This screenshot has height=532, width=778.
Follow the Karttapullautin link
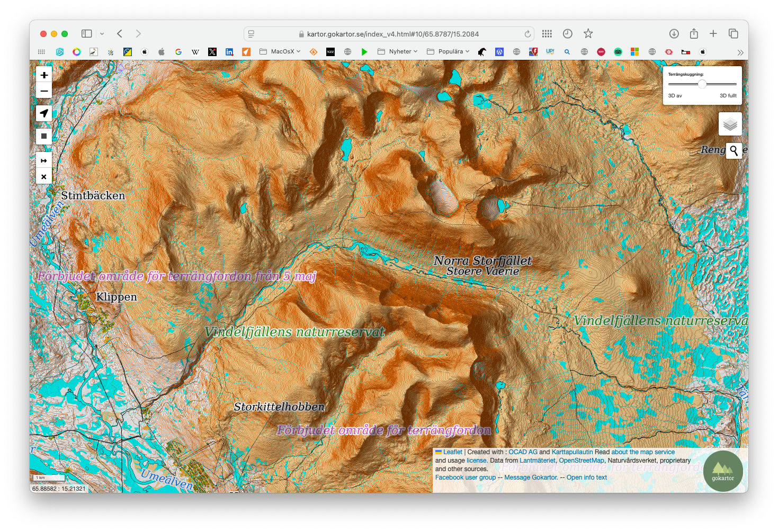(x=572, y=452)
